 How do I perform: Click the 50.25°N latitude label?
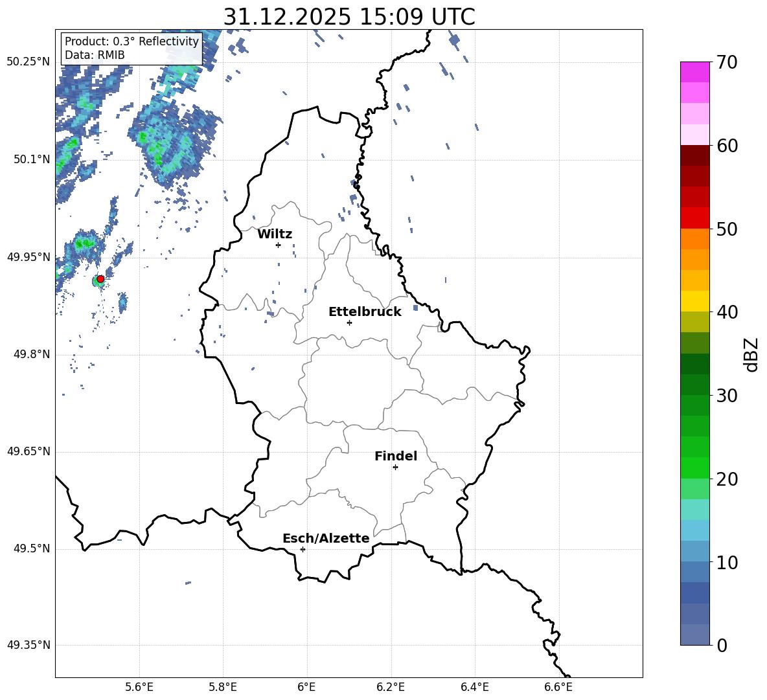pos(29,62)
